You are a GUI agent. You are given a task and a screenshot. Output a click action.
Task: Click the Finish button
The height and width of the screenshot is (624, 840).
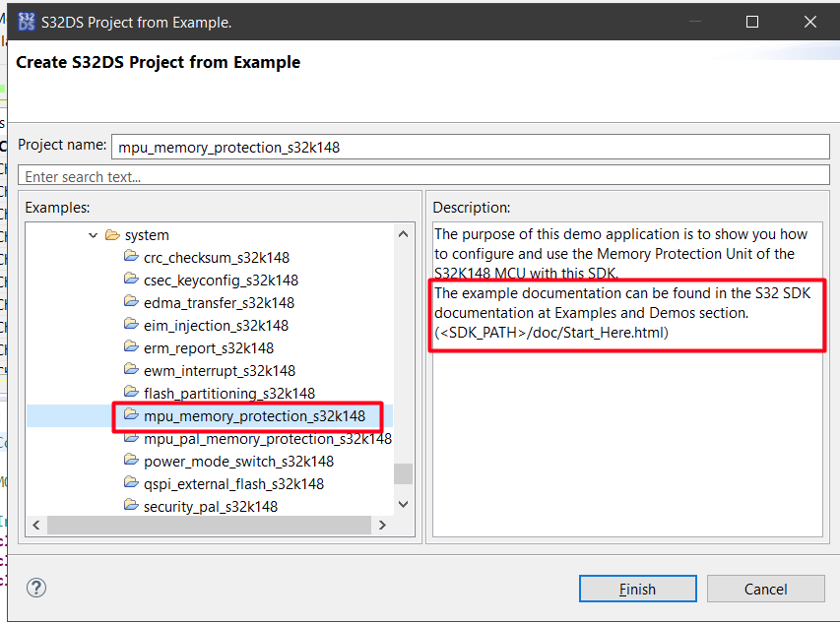[636, 589]
